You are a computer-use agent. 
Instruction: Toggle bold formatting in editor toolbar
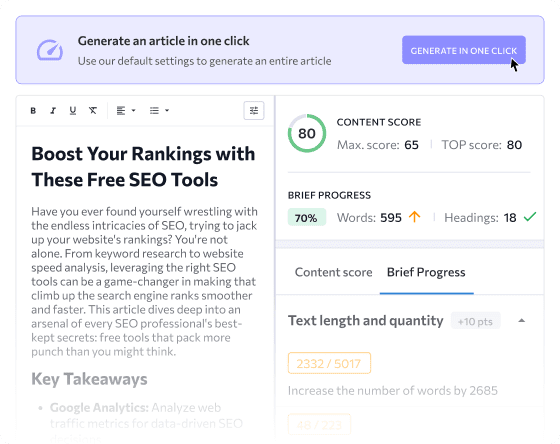[x=33, y=111]
